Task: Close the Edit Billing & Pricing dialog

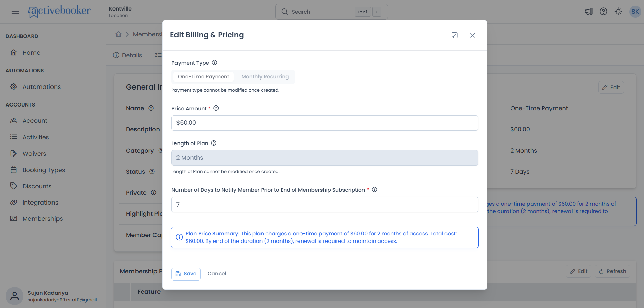Action: tap(472, 35)
